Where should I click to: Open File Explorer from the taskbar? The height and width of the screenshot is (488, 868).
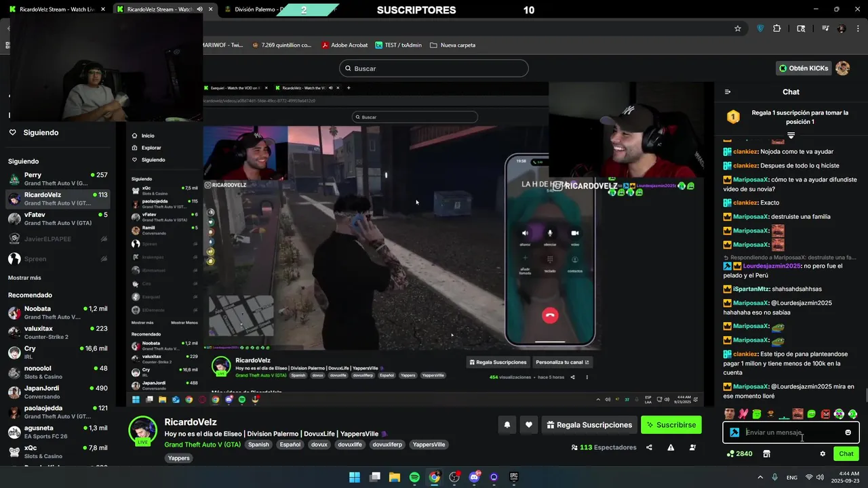tap(395, 477)
